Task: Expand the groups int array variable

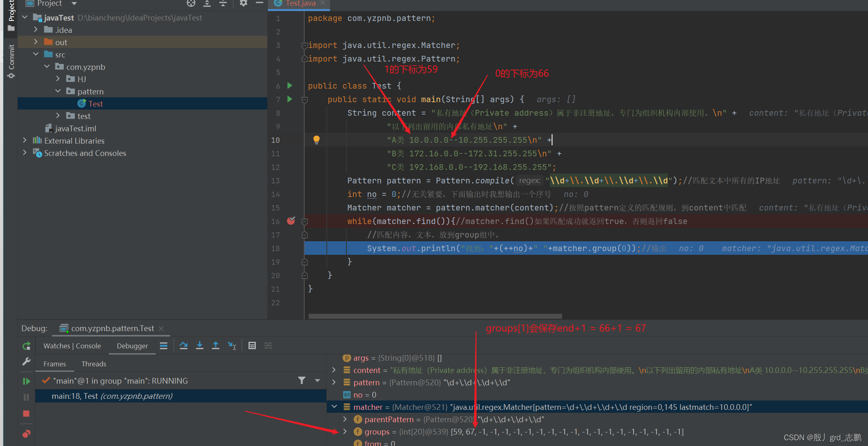Action: point(345,432)
